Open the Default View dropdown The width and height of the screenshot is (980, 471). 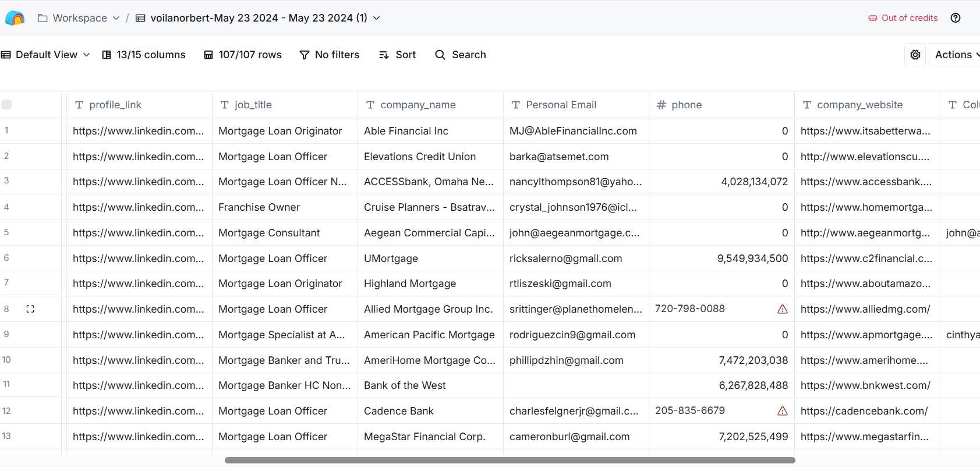click(x=45, y=55)
